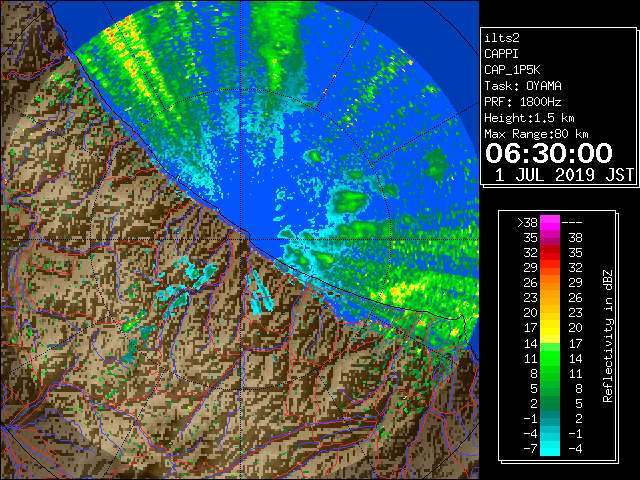
Task: Click the 'CAPPI' product label
Action: [x=501, y=54]
